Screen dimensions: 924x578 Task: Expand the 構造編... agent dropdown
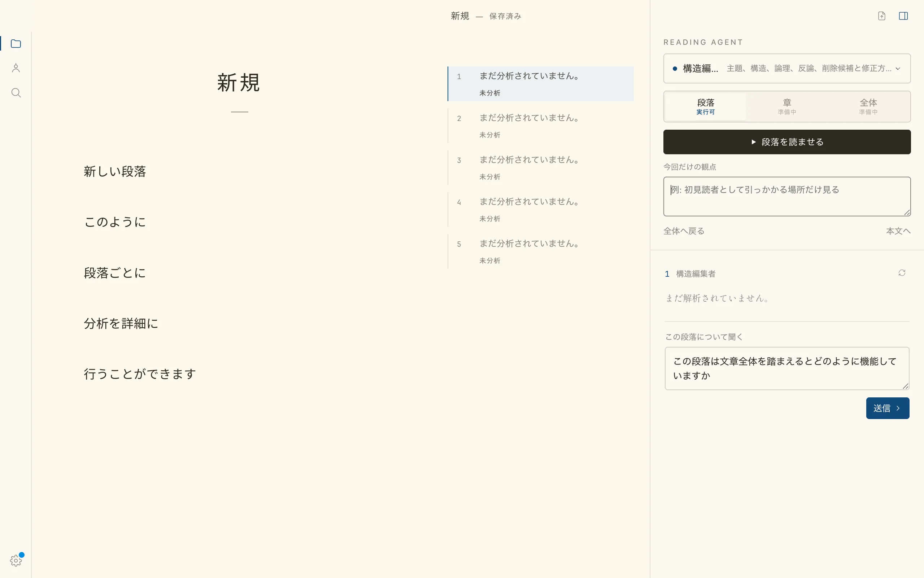click(x=787, y=68)
